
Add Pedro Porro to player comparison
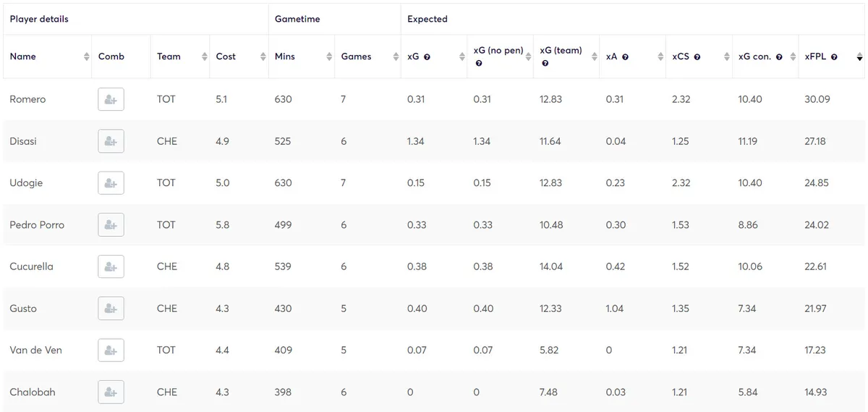pos(111,224)
